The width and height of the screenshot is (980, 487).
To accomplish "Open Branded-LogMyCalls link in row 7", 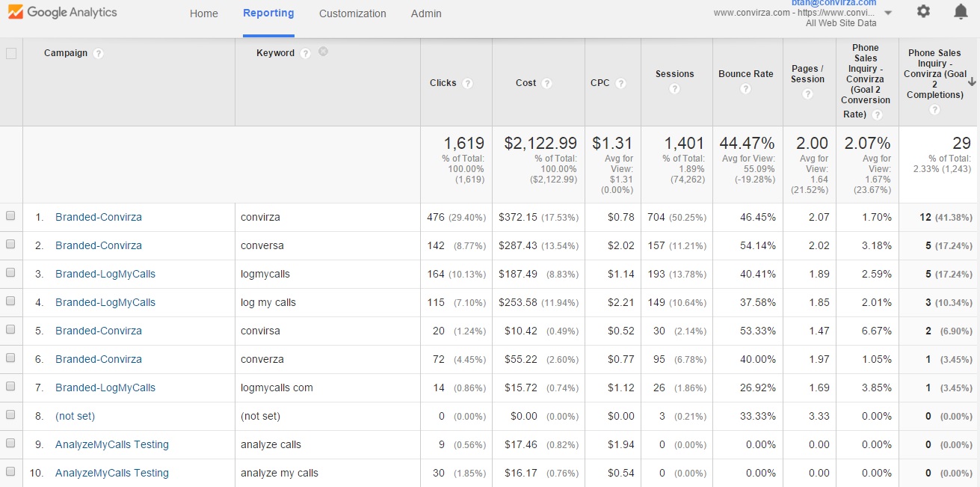I will pos(105,388).
